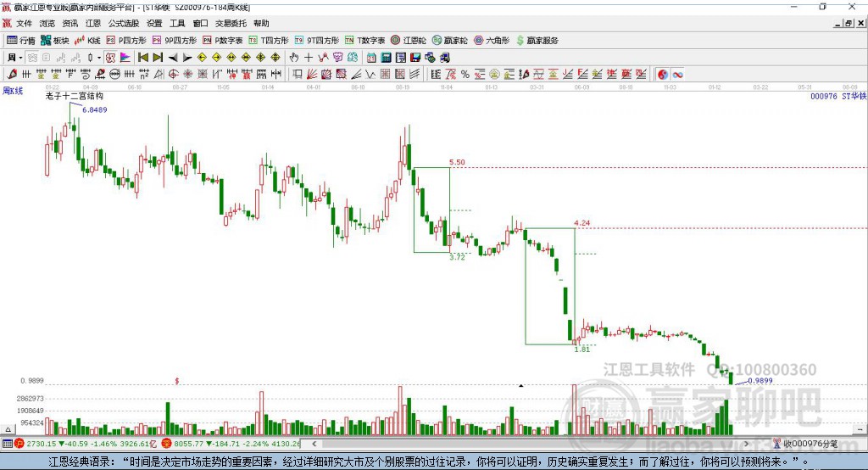Open the 六角形 hexagon tool
This screenshot has width=868, height=470.
pos(492,41)
